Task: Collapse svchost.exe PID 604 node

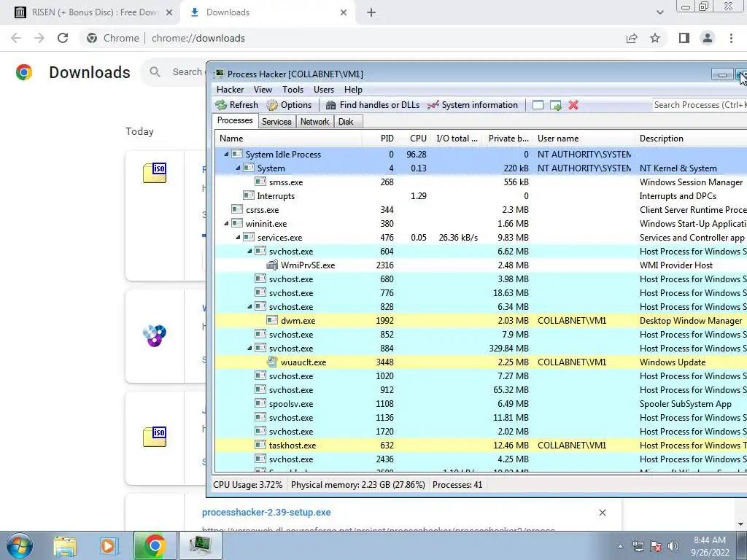Action: pyautogui.click(x=249, y=251)
